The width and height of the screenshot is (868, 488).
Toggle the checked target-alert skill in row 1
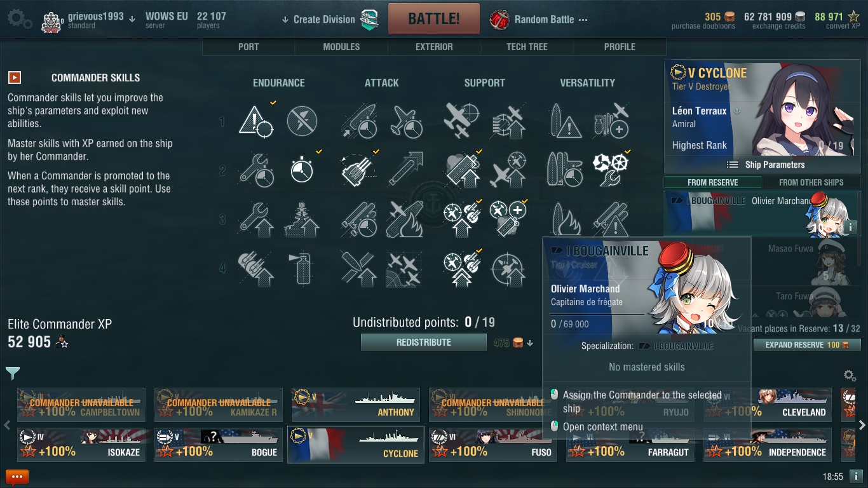(256, 121)
